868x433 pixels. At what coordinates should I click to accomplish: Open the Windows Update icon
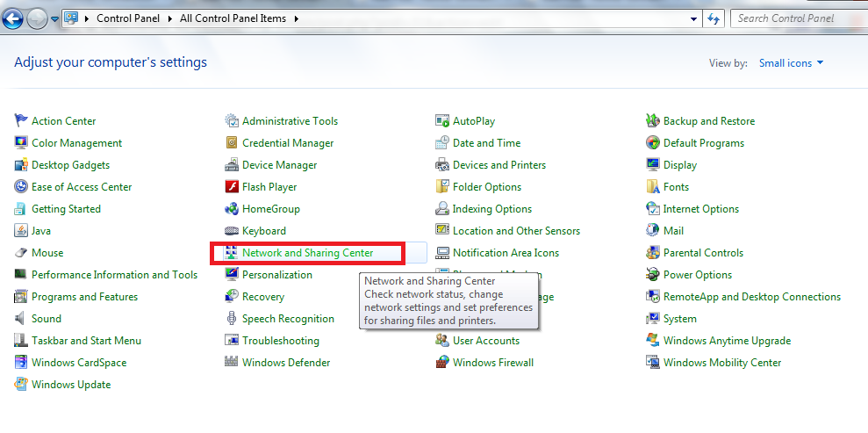tap(21, 385)
